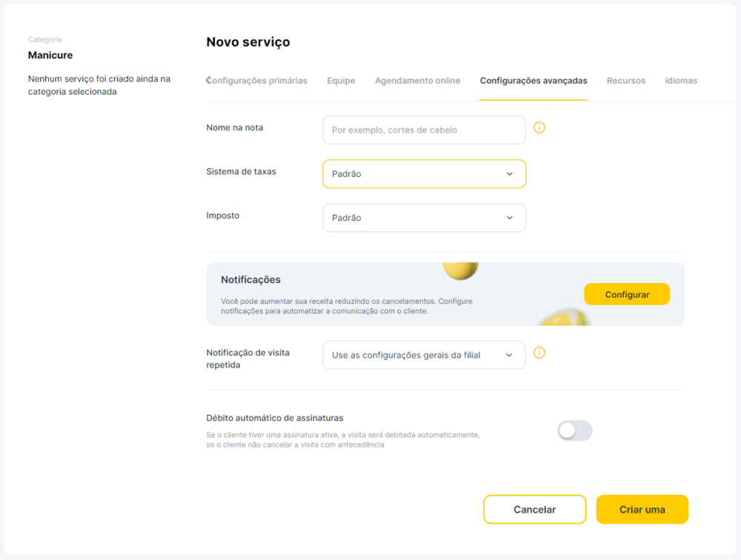Open Agendamento online tab
Image resolution: width=741 pixels, height=560 pixels.
point(418,81)
